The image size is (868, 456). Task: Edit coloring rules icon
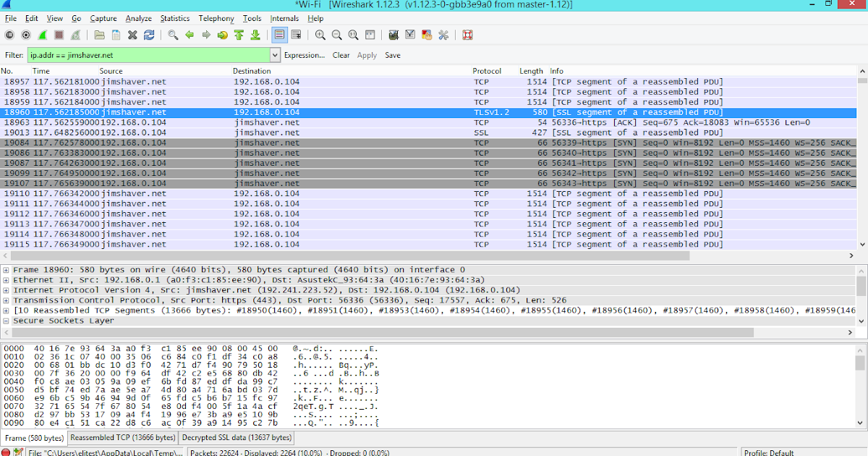[427, 35]
